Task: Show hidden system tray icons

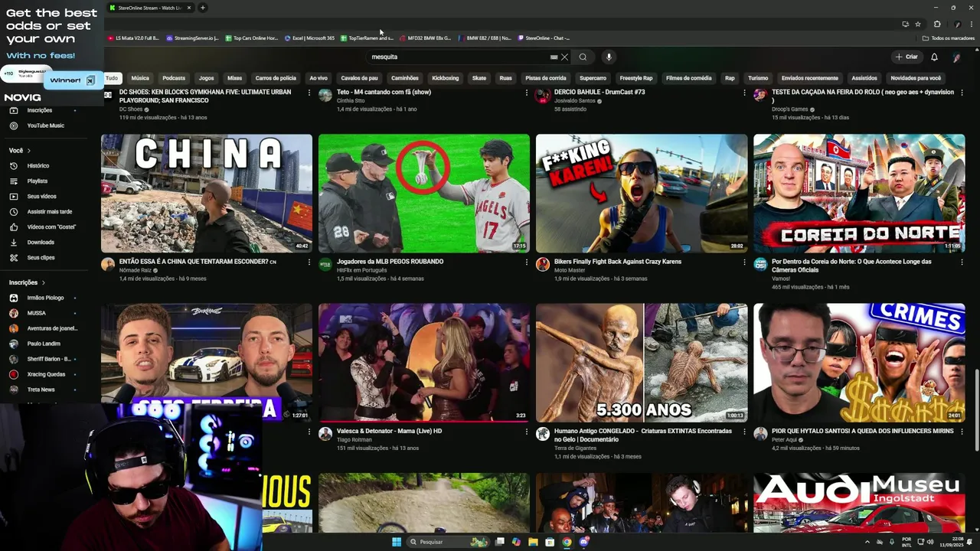Action: point(867,542)
